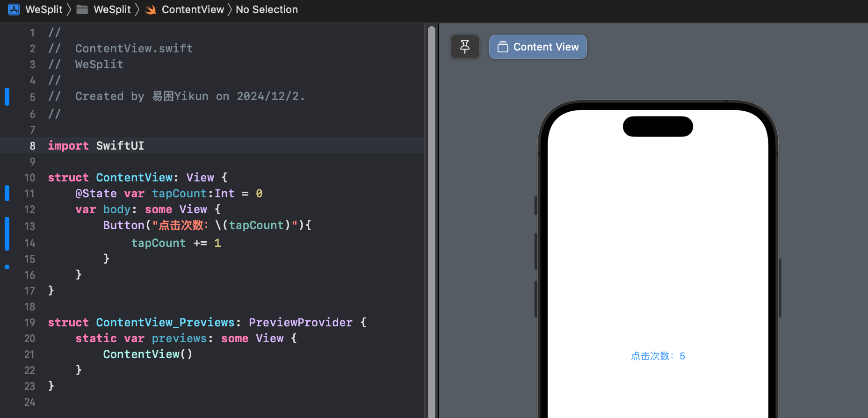Image resolution: width=868 pixels, height=418 pixels.
Task: Click PreviewProvider in the struct declaration
Action: coord(300,323)
